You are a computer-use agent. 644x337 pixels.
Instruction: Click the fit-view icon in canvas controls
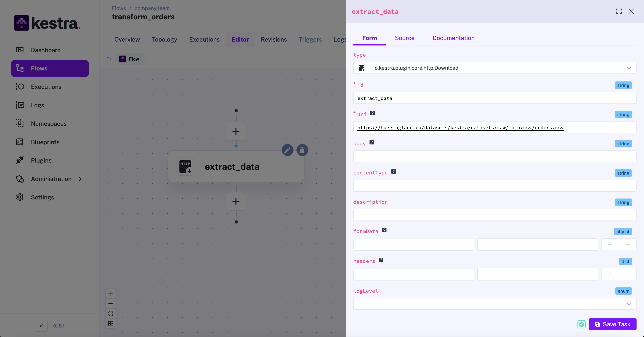point(111,314)
